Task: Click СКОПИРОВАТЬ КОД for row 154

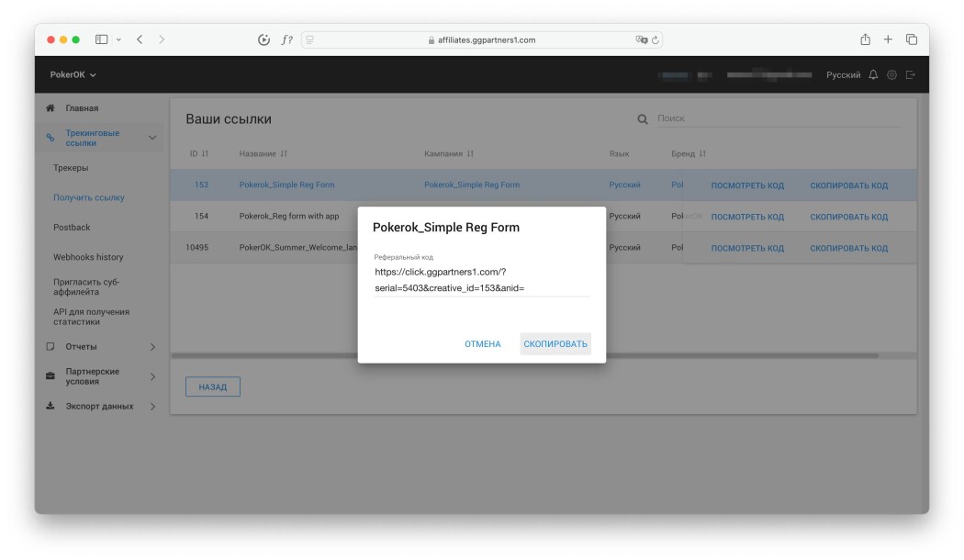Action: point(848,217)
